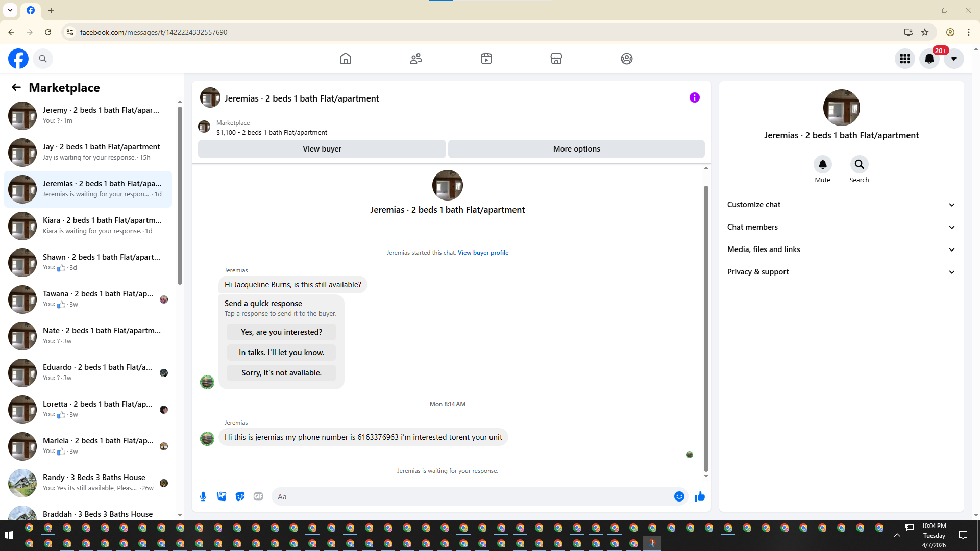The image size is (980, 551).
Task: Send 'Sorry, it's not available.' response
Action: (282, 373)
